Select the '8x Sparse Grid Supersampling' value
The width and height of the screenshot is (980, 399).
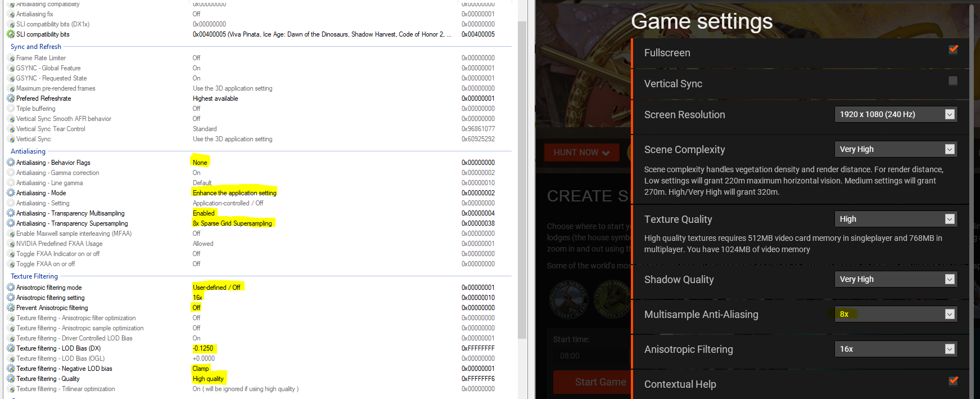tap(232, 223)
